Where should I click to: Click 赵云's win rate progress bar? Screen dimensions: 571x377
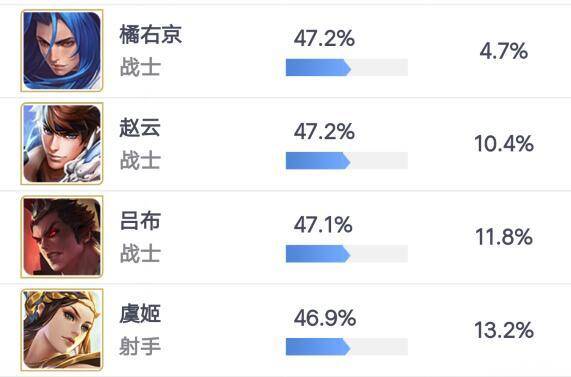347,161
